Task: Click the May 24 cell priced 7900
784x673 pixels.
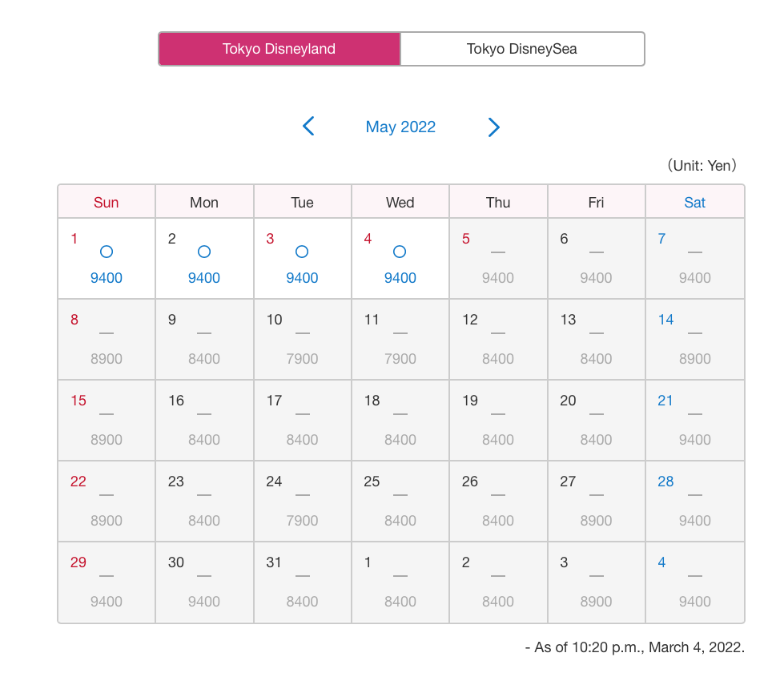Action: pyautogui.click(x=303, y=502)
